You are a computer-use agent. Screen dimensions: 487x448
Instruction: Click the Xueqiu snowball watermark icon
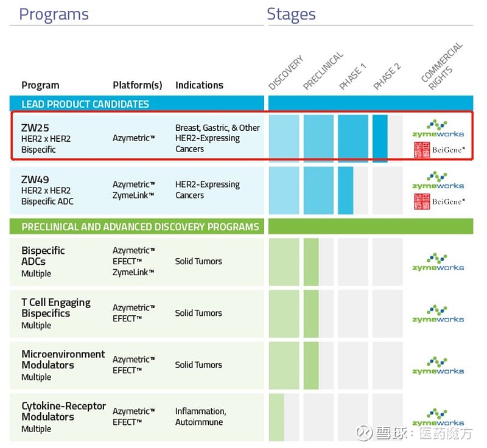[365, 433]
